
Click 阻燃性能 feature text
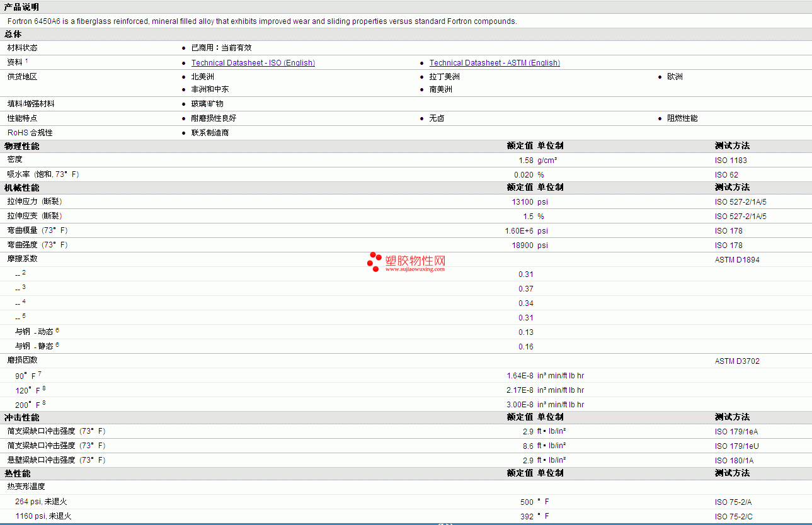tap(683, 118)
